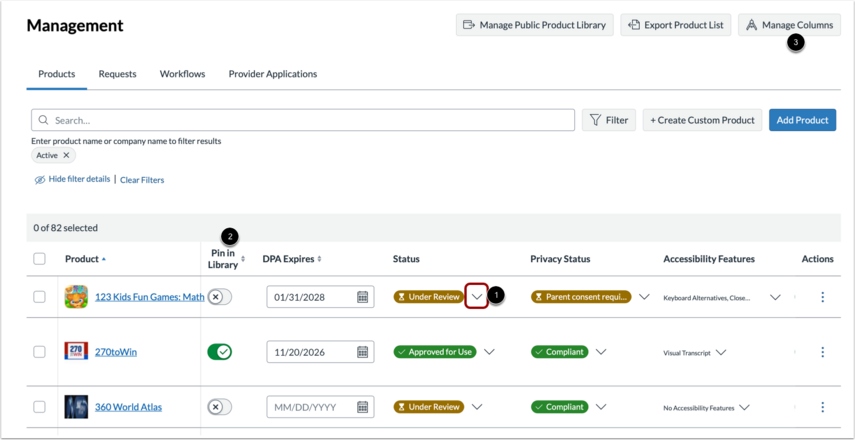Expand Status dropdown for 123 Kids Fun Games
Screen dimensions: 855x440
click(x=477, y=297)
